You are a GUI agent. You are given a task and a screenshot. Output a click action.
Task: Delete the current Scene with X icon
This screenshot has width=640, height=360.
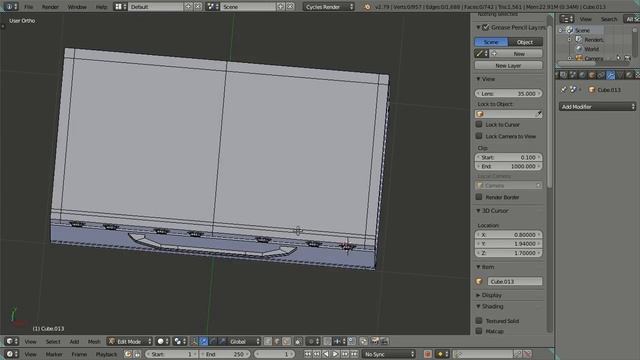(290, 7)
